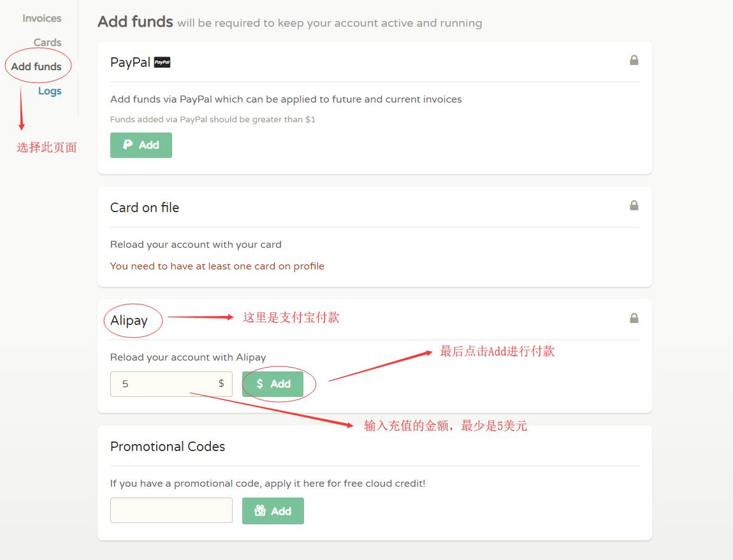
Task: Click the PayPal logo next to the PayPal heading
Action: click(162, 62)
